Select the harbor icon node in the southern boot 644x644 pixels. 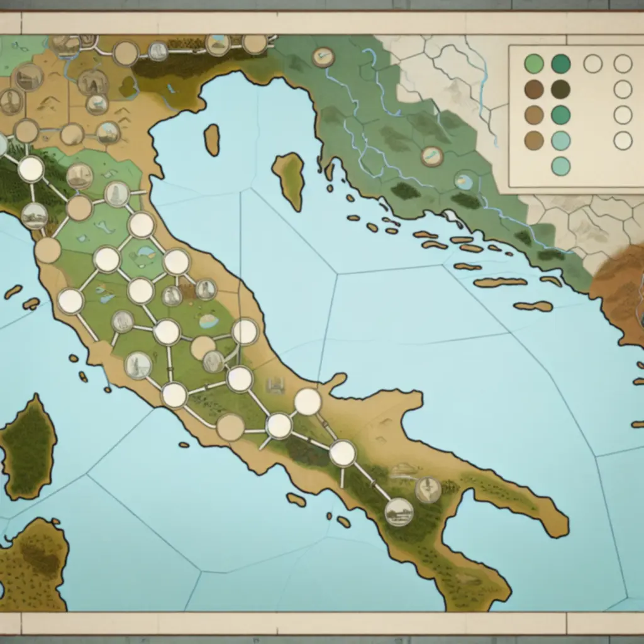click(399, 513)
